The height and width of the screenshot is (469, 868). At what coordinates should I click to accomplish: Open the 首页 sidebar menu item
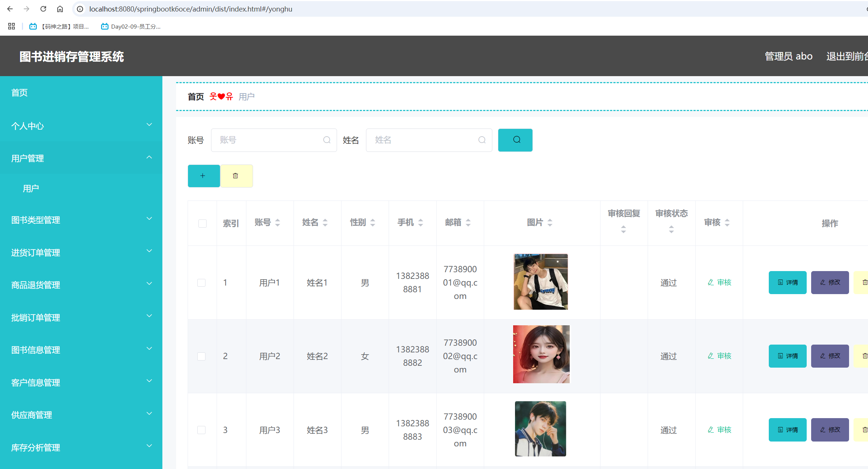[19, 93]
